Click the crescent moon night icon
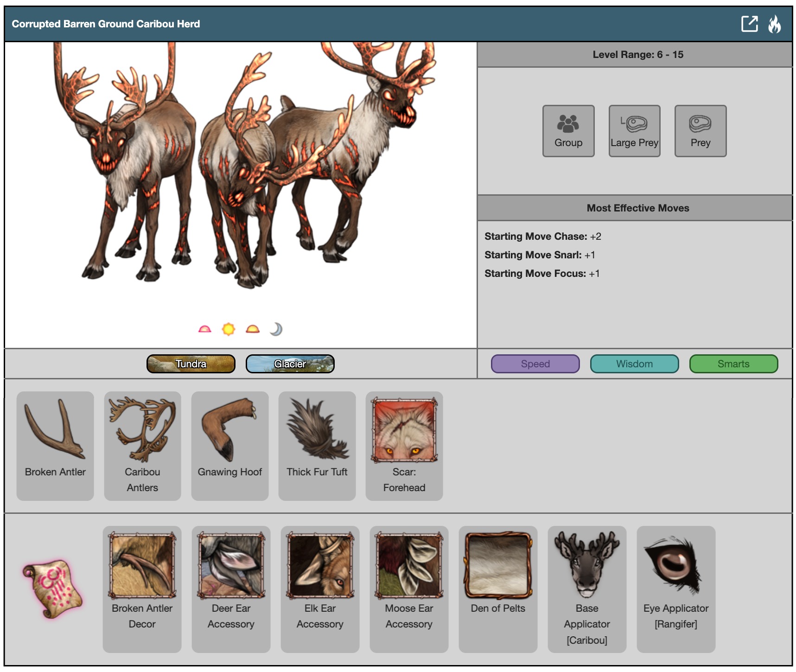The width and height of the screenshot is (796, 672). (276, 329)
